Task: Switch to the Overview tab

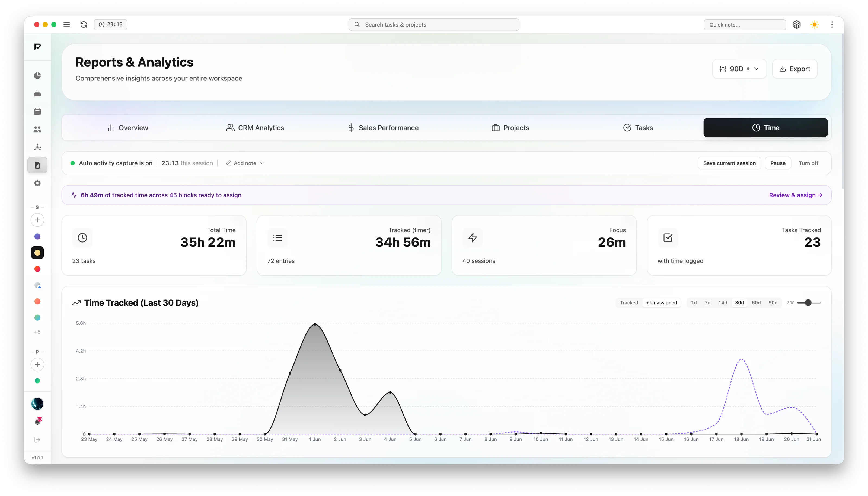Action: pyautogui.click(x=127, y=128)
